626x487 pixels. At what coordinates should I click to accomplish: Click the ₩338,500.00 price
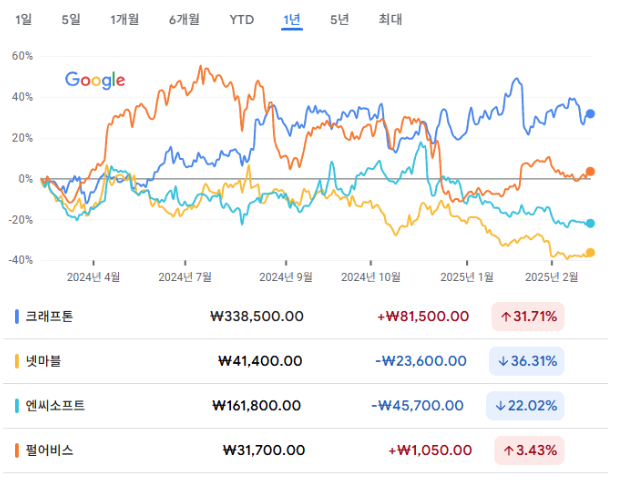(257, 317)
